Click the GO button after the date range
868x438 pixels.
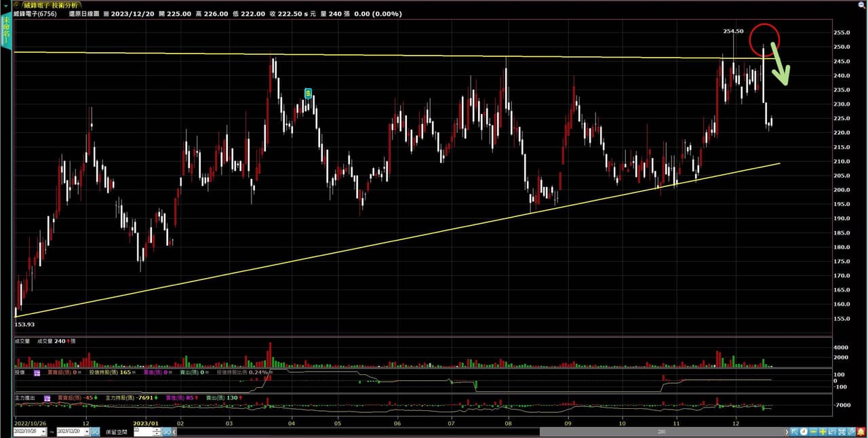coord(95,431)
